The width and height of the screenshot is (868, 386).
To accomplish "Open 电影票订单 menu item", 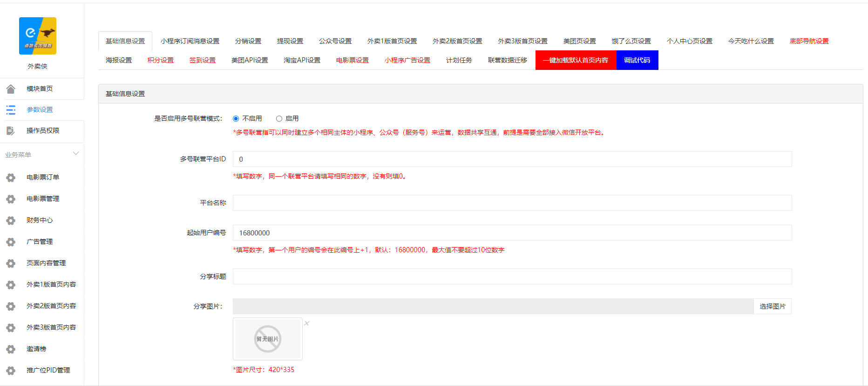I will point(43,177).
